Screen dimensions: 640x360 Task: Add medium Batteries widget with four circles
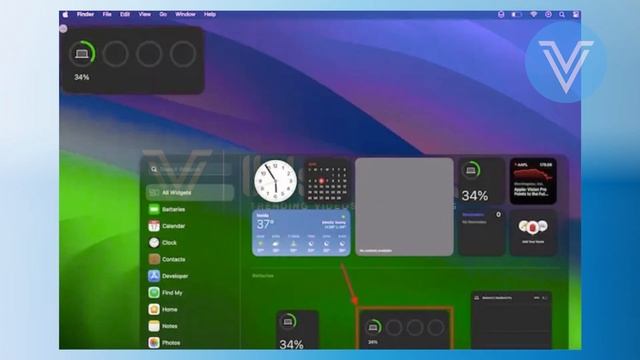click(404, 329)
